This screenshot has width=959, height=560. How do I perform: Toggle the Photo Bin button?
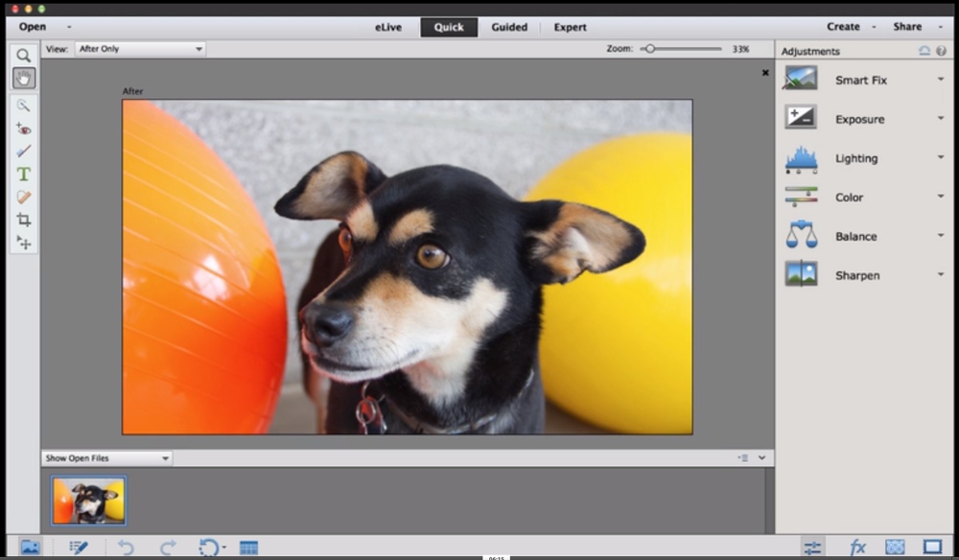30,548
